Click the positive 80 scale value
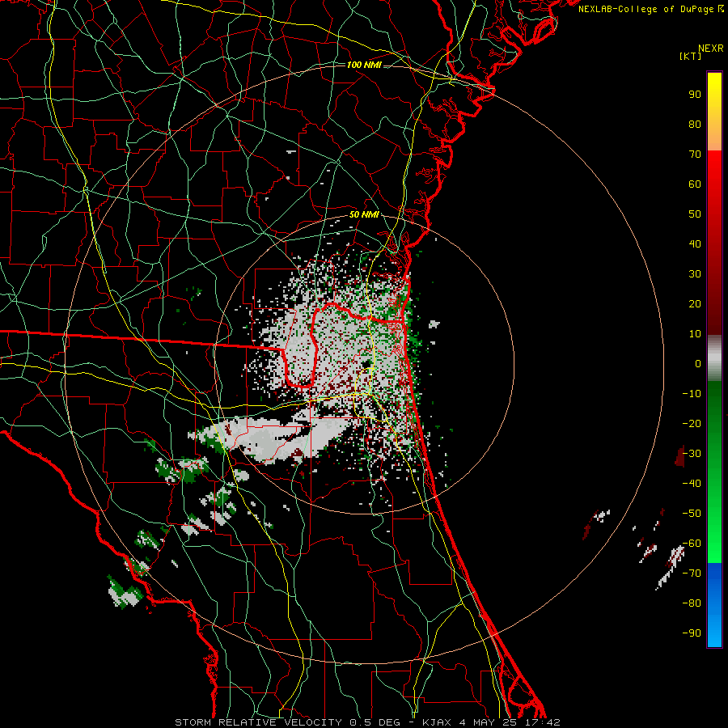Image resolution: width=728 pixels, height=728 pixels. pyautogui.click(x=695, y=125)
